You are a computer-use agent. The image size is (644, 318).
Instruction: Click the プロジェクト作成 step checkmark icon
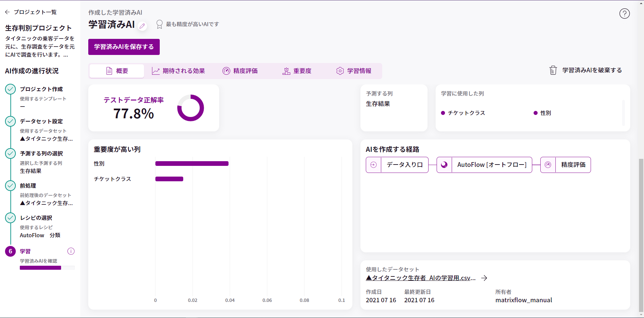coord(10,89)
